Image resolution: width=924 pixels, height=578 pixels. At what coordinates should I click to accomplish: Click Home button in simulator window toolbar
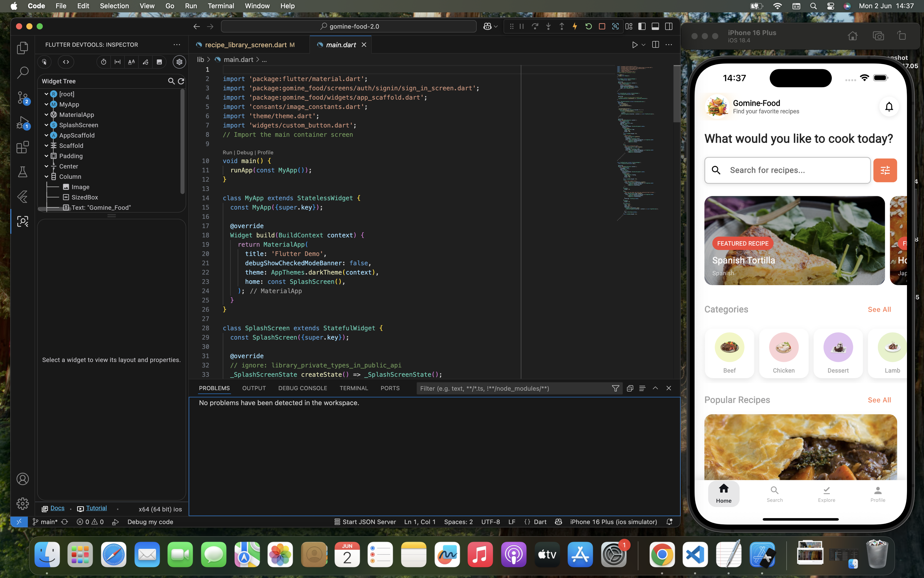tap(853, 36)
